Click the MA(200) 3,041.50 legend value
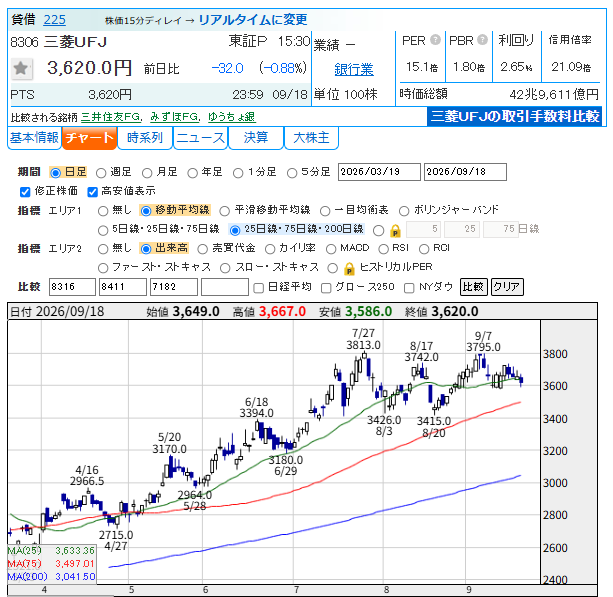The height and width of the screenshot is (597, 613). pyautogui.click(x=75, y=577)
